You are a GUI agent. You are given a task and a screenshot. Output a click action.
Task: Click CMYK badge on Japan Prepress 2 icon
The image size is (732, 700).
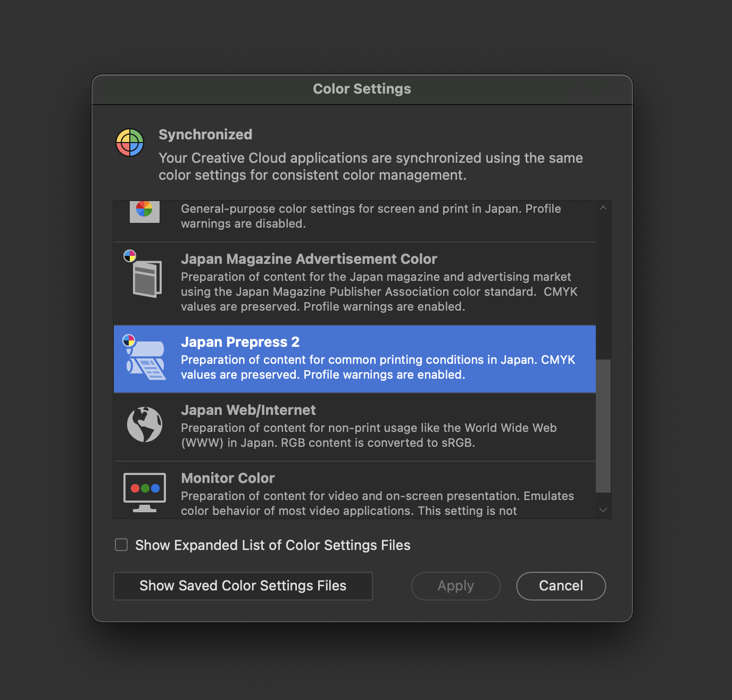pyautogui.click(x=129, y=340)
